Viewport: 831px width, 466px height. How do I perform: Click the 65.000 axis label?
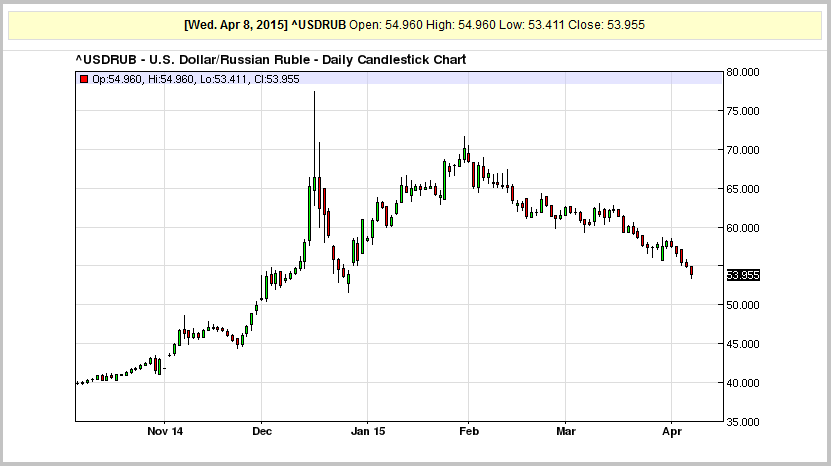tap(743, 189)
